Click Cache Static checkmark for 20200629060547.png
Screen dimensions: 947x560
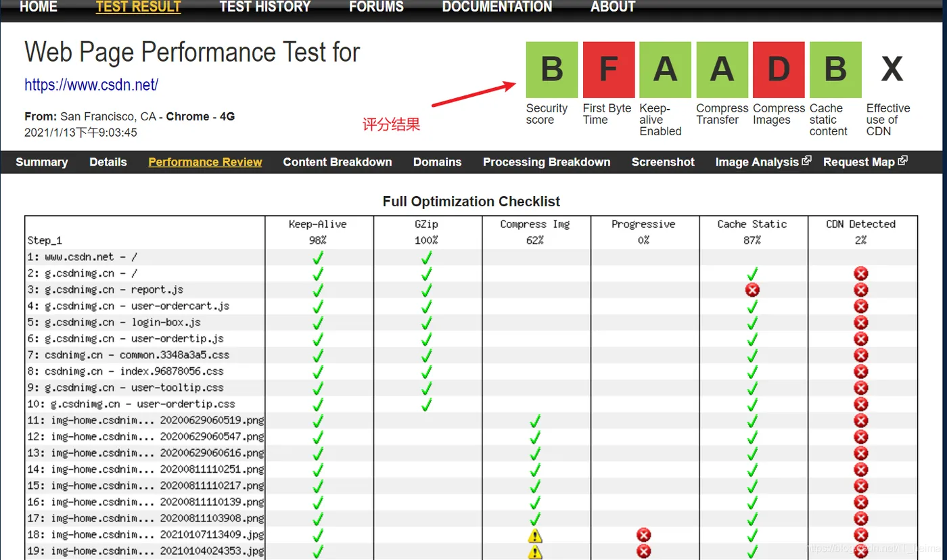click(752, 437)
